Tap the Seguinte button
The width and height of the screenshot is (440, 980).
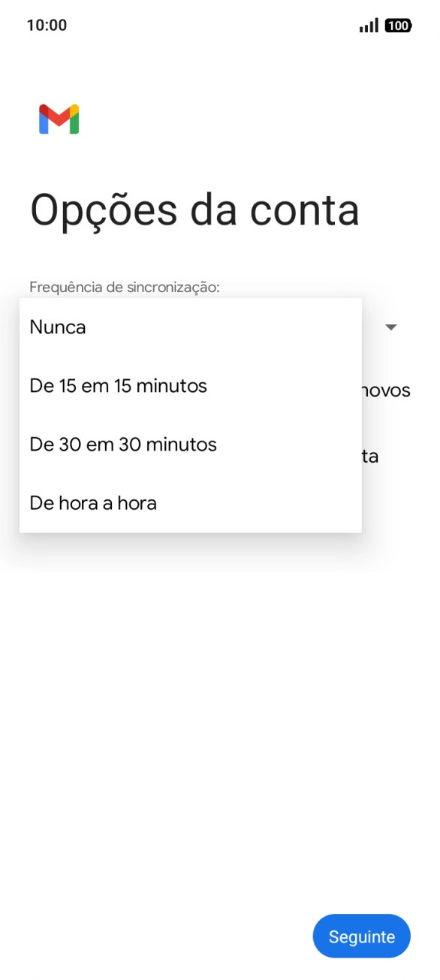click(361, 936)
